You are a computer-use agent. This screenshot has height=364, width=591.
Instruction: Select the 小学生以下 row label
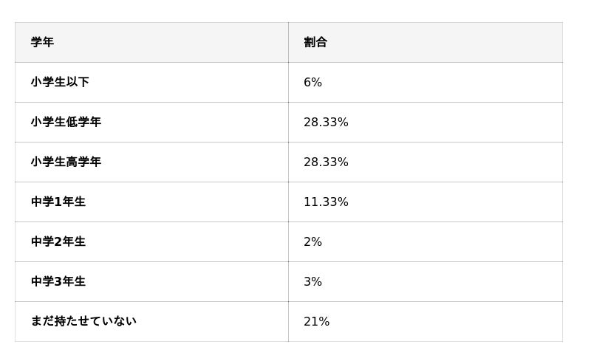point(60,82)
